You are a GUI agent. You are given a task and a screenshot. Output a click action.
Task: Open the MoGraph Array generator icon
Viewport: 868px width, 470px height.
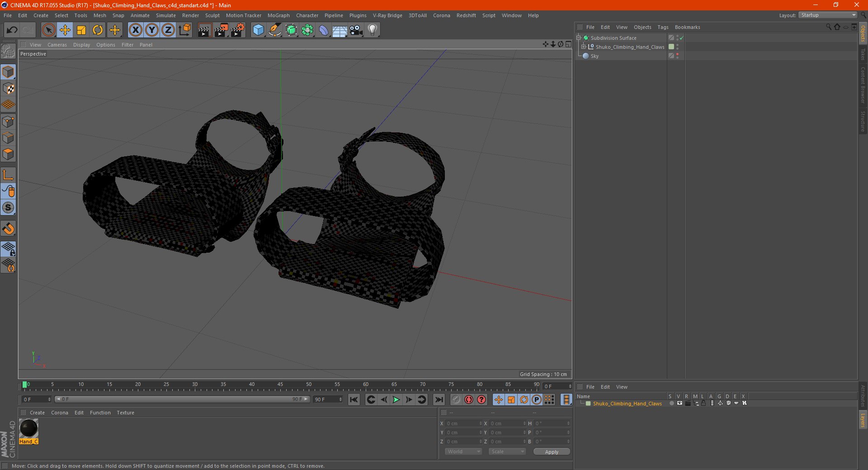point(307,30)
